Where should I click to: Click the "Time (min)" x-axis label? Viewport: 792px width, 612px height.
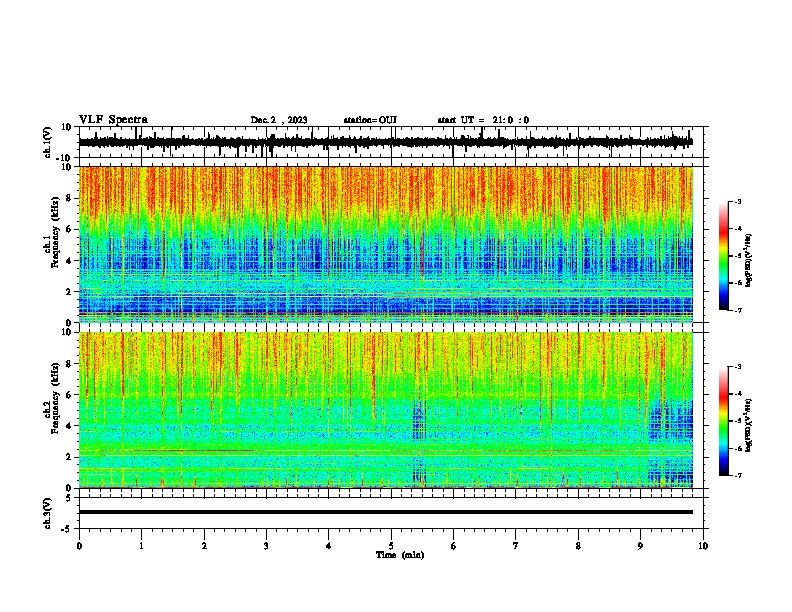click(400, 555)
